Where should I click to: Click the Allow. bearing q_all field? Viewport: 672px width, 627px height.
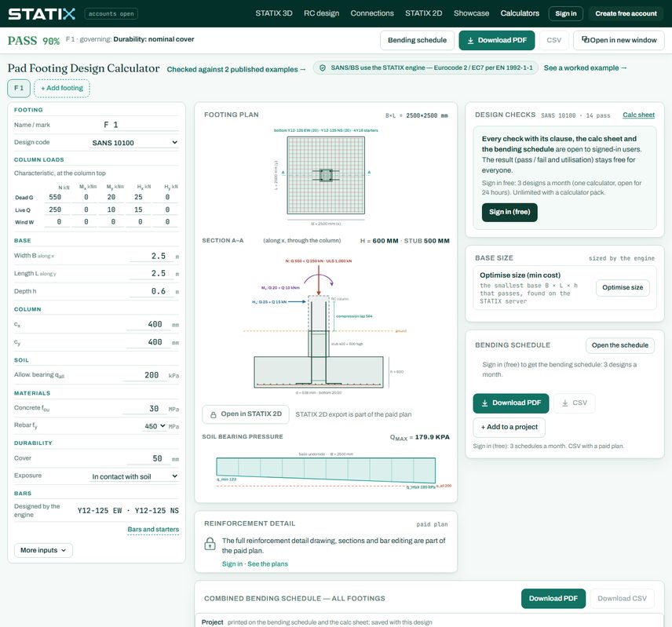coord(144,375)
